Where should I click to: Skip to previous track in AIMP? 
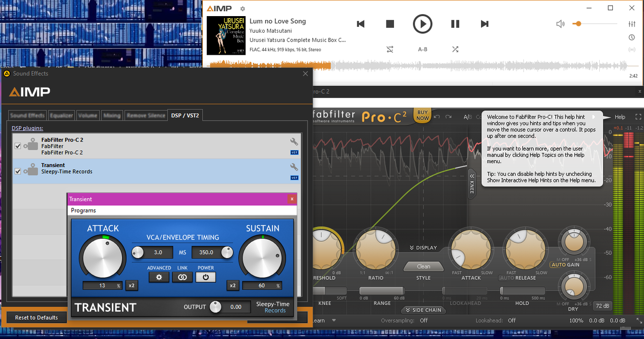click(360, 24)
